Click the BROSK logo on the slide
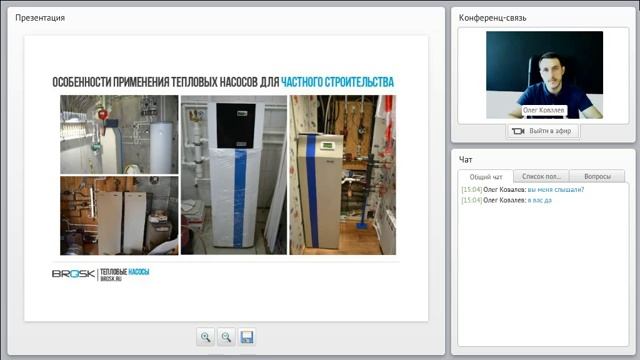This screenshot has width=640, height=360. point(73,274)
